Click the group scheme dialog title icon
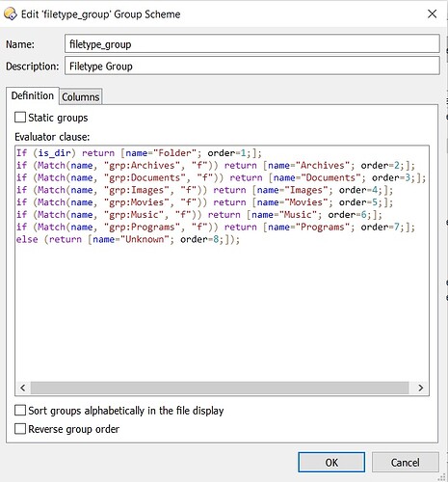448x482 pixels. 10,14
